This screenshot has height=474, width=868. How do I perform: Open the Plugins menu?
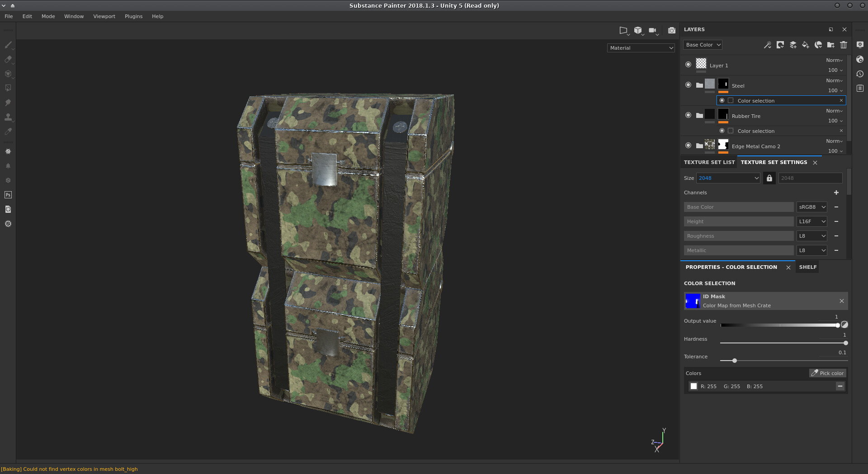click(133, 16)
